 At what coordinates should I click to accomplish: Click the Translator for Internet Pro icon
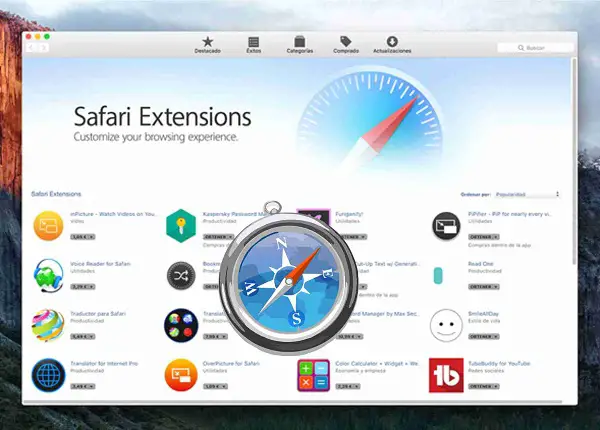pos(48,375)
